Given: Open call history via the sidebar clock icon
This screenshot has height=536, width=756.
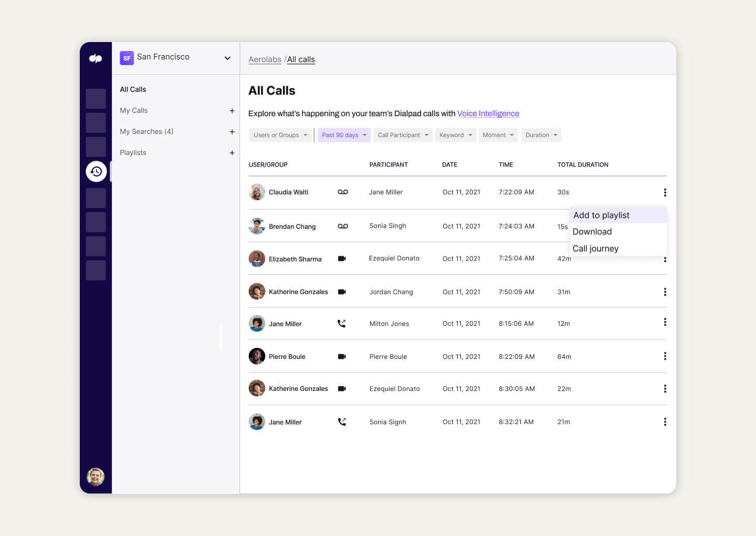Looking at the screenshot, I should (x=96, y=171).
